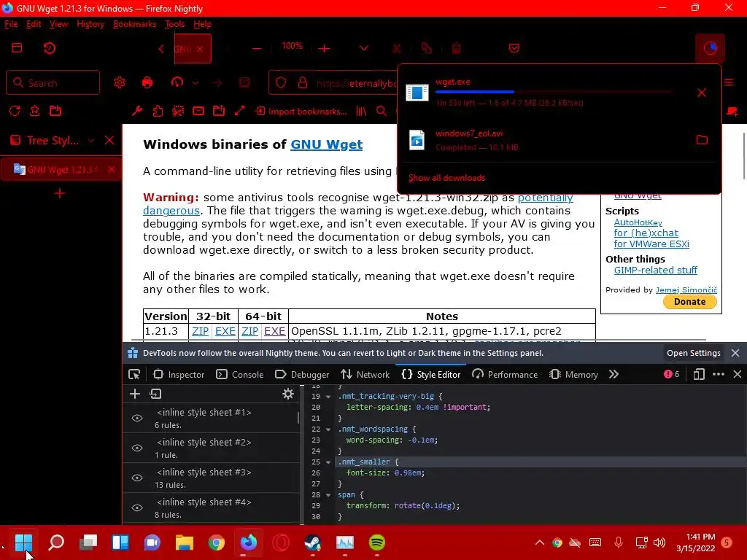The image size is (747, 560).
Task: Click the Reload circular arrow icon
Action: [x=15, y=111]
